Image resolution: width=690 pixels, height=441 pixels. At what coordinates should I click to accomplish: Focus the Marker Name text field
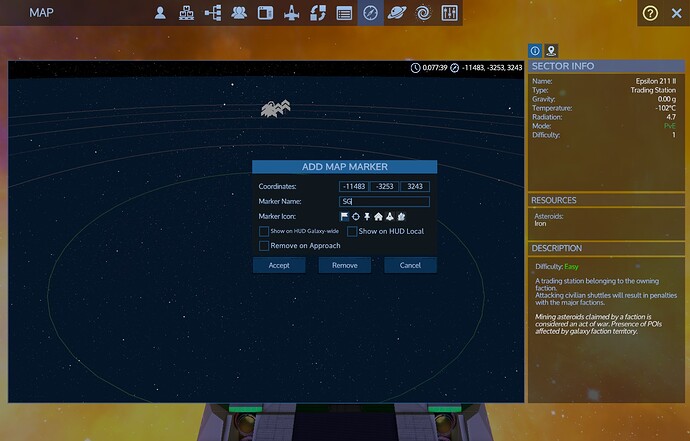384,201
